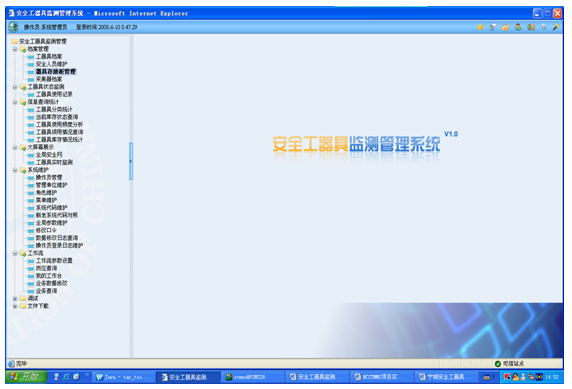Viewport: 572px width, 389px height.
Task: Open 安全人员维护 in the tree
Action: click(51, 64)
